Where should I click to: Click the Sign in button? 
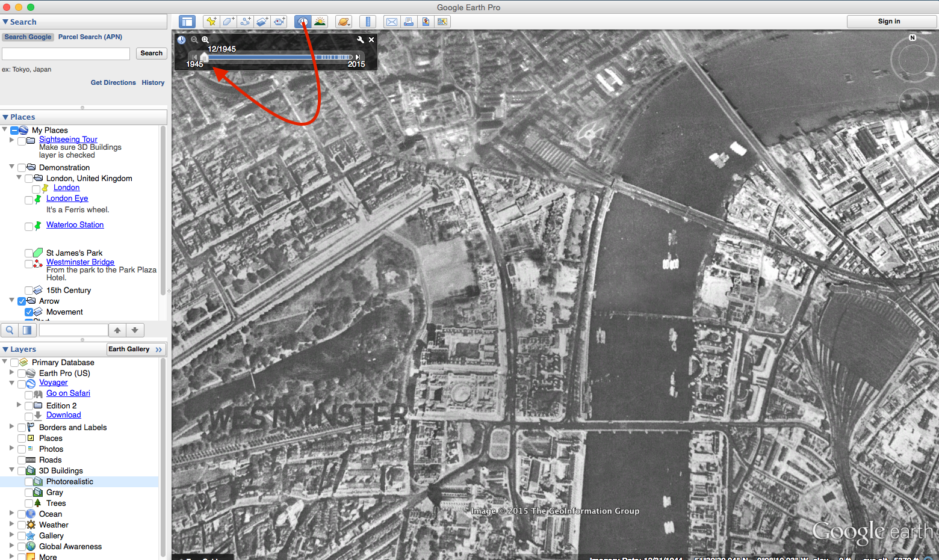coord(891,22)
